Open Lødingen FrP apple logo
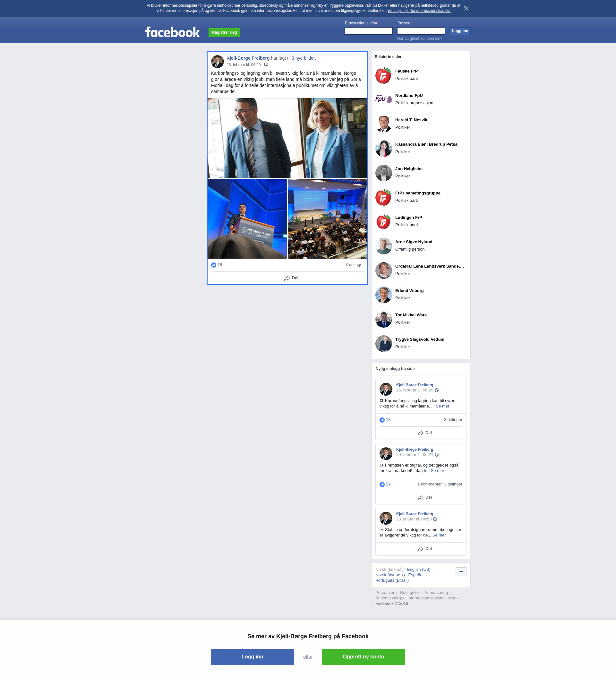Image resolution: width=616 pixels, height=678 pixels. [x=383, y=222]
